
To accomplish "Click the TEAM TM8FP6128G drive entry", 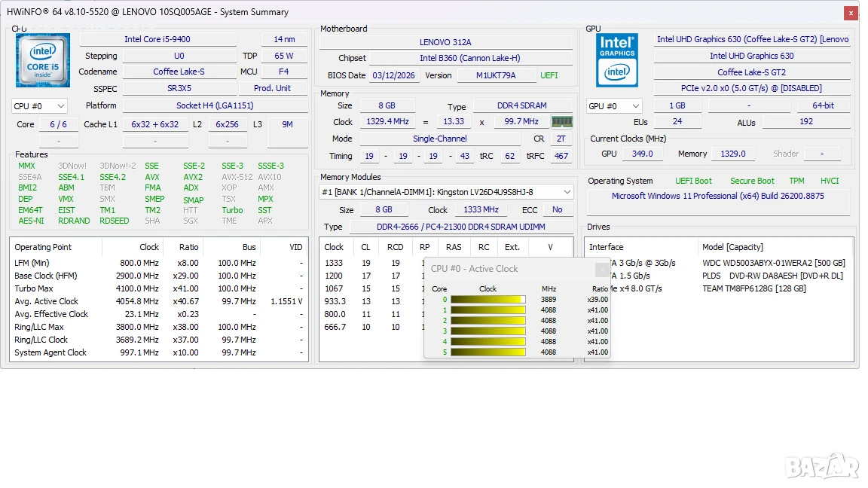I will [x=754, y=289].
